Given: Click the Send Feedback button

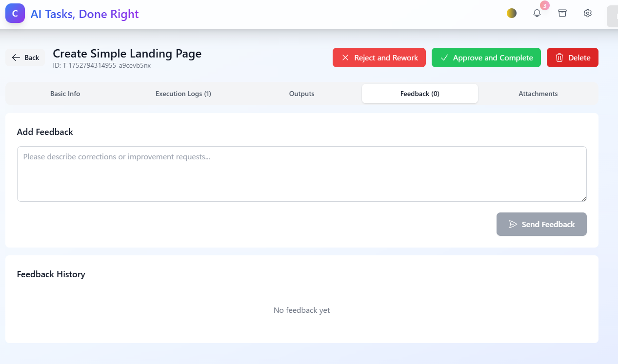Looking at the screenshot, I should tap(541, 224).
